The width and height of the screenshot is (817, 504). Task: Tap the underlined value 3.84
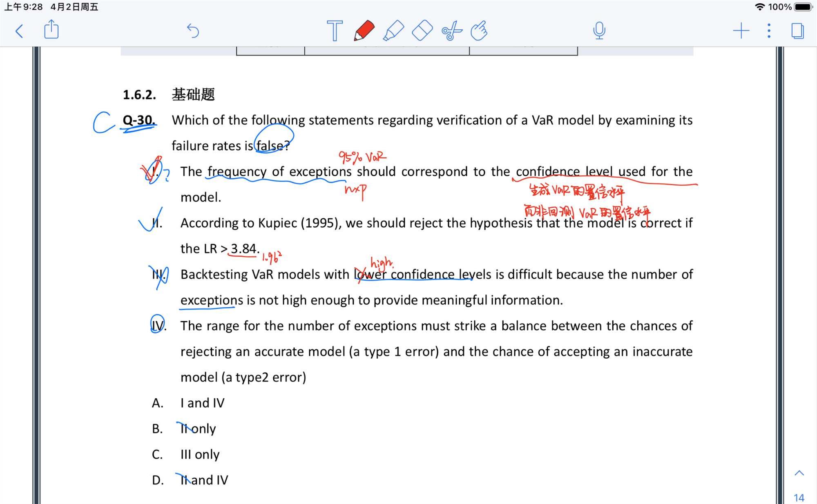[x=244, y=249]
